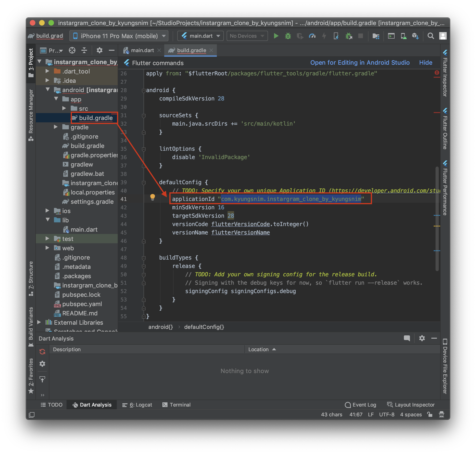Expand the ios folder in project tree
This screenshot has height=454, width=476.
click(x=47, y=211)
